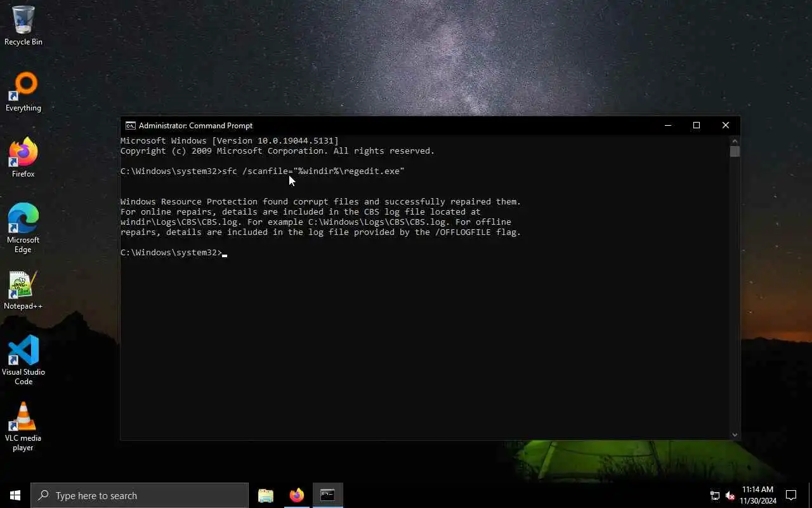Viewport: 812px width, 508px height.
Task: Click the taskbar search box
Action: [140, 495]
